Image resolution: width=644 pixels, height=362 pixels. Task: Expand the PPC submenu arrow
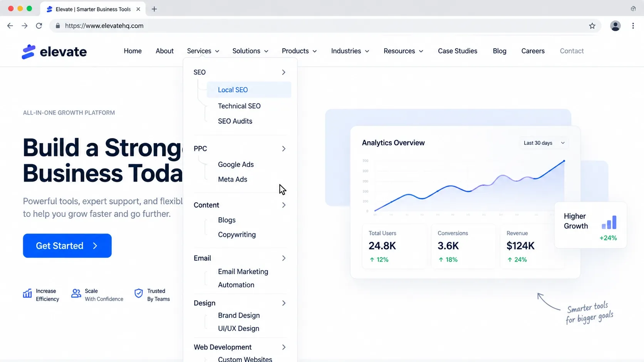coord(283,148)
